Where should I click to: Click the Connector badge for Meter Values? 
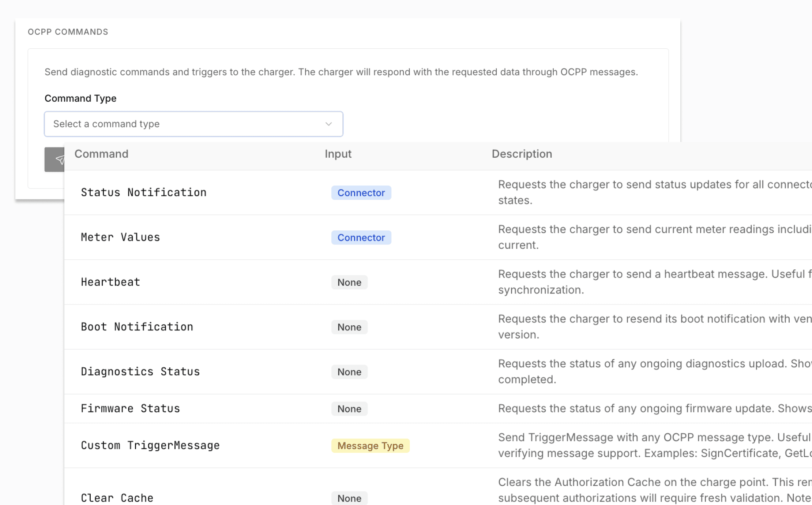click(361, 237)
